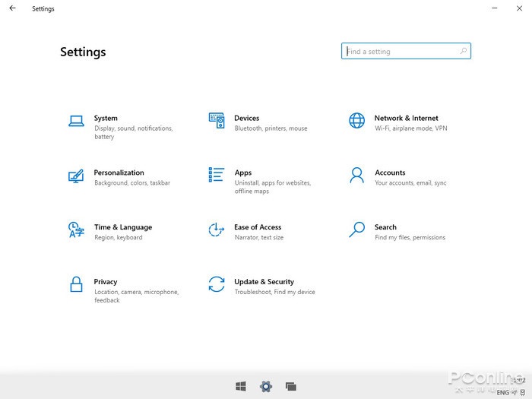Open System settings laptop icon

[76, 120]
